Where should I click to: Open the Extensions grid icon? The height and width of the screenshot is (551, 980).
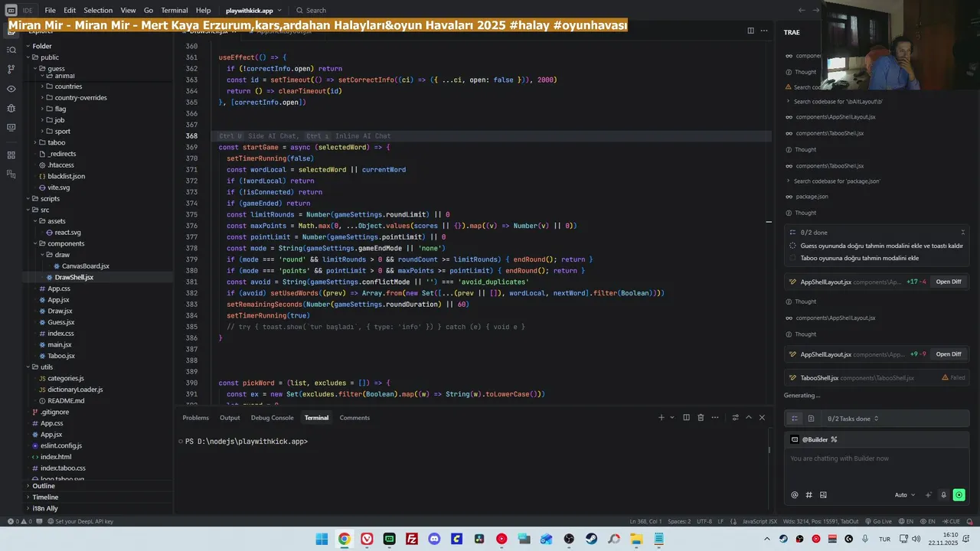(11, 155)
